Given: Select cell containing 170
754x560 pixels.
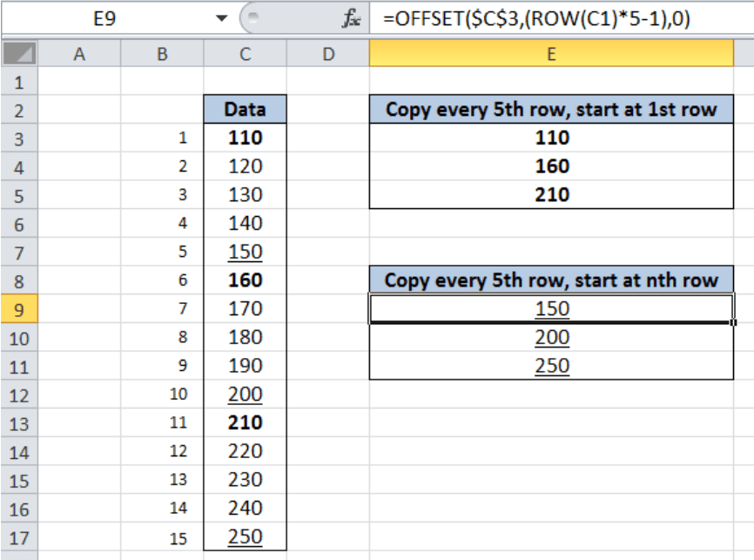Looking at the screenshot, I should (x=245, y=308).
